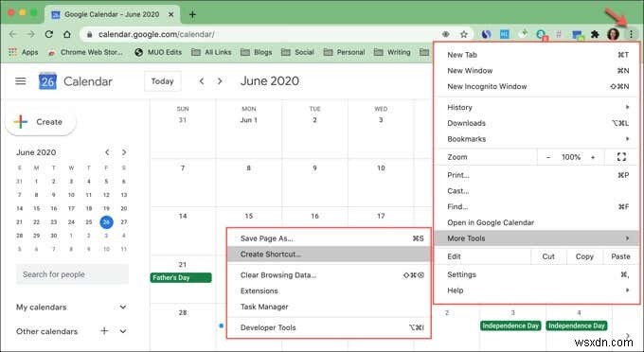Open the Social bookmark folder
644x352 pixels.
[297, 52]
